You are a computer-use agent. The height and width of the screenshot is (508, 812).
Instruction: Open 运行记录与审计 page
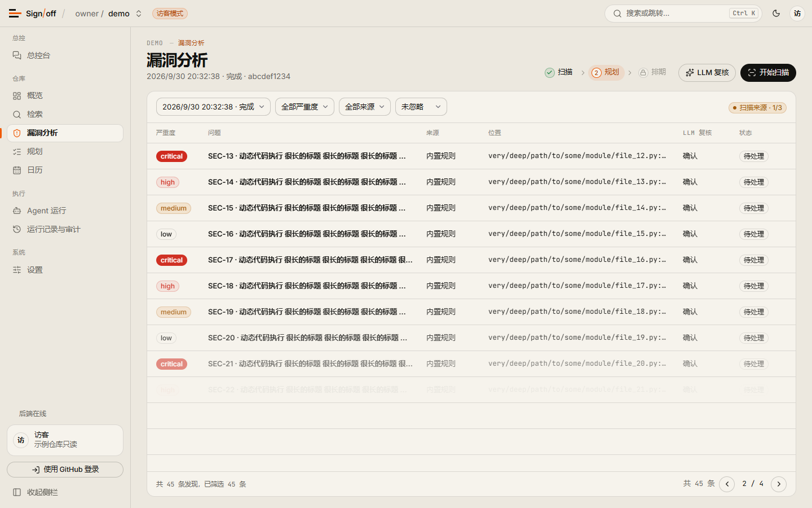pos(65,229)
